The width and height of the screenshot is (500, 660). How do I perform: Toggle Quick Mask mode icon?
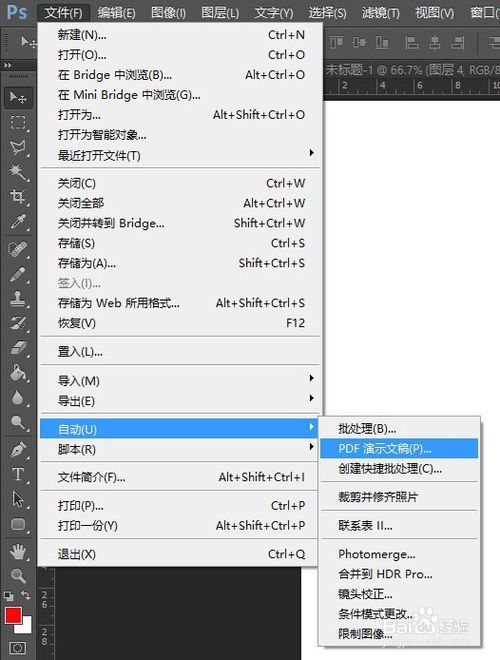click(17, 648)
